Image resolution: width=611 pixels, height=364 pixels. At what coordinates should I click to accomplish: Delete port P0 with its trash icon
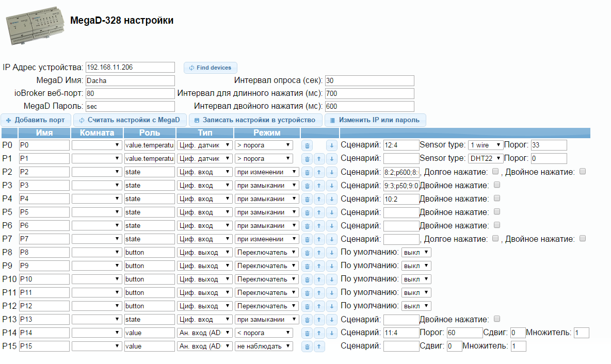click(307, 145)
